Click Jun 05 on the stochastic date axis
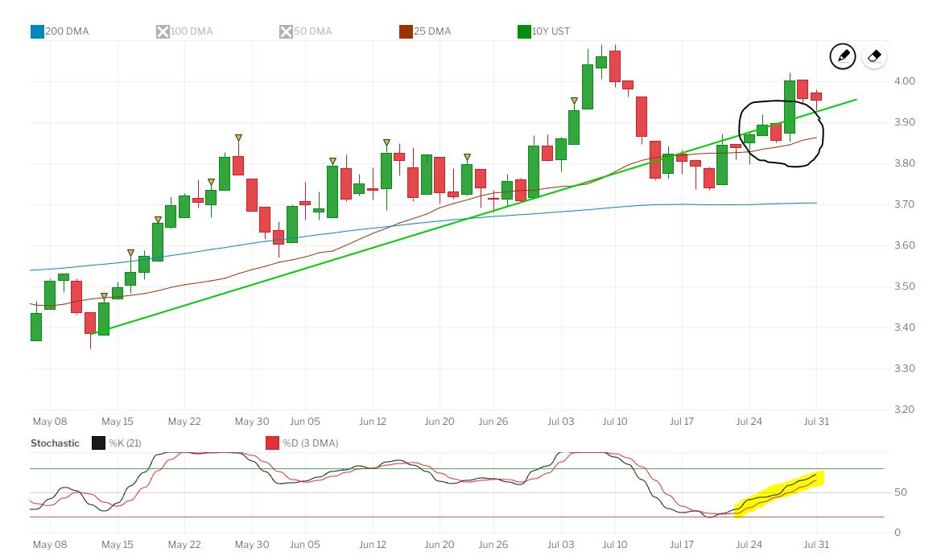The image size is (941, 560). point(305,545)
